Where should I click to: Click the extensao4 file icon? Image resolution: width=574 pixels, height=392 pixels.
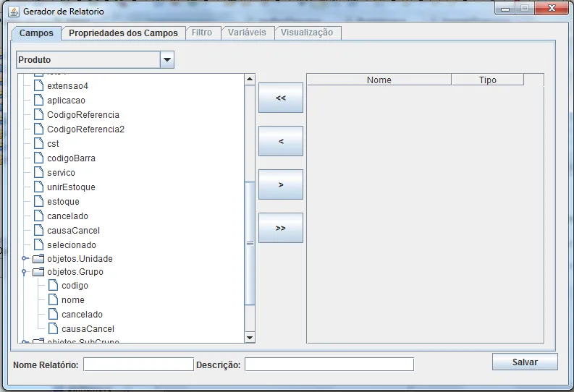38,85
